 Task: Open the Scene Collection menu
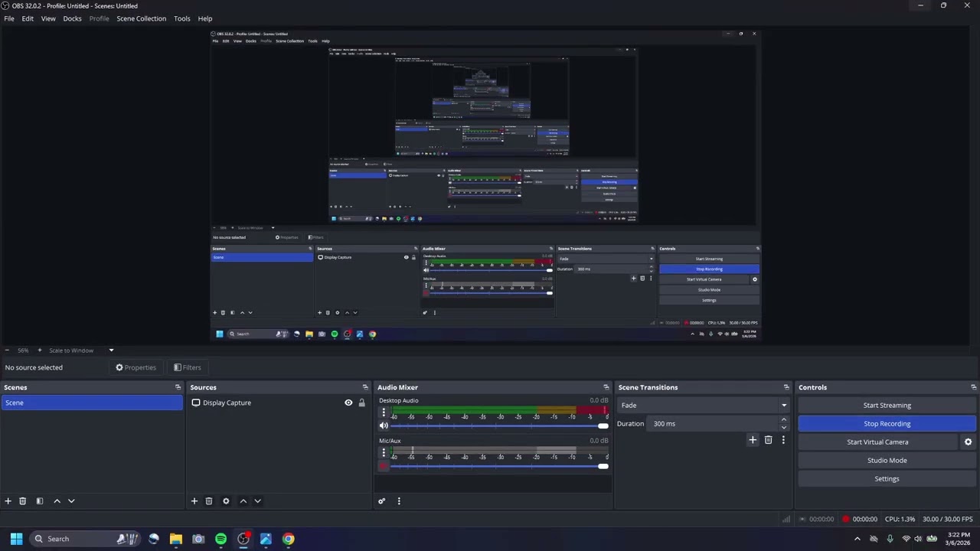click(x=141, y=18)
